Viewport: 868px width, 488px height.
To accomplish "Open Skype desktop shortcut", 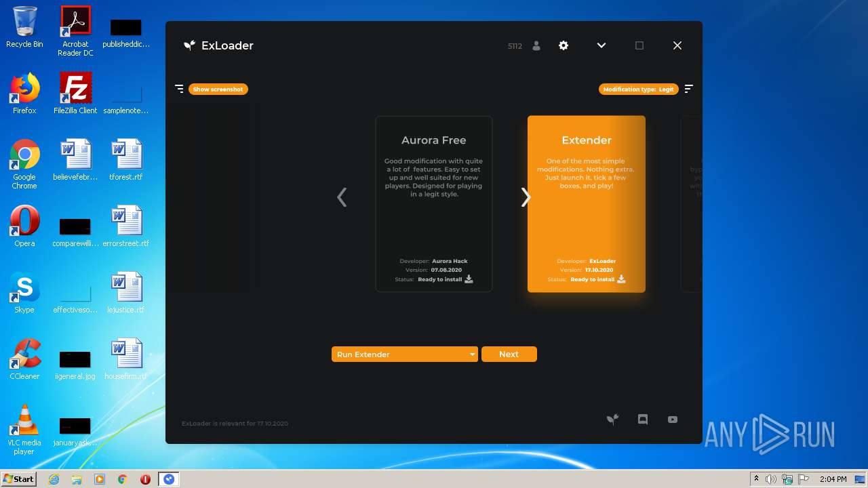I will (24, 293).
